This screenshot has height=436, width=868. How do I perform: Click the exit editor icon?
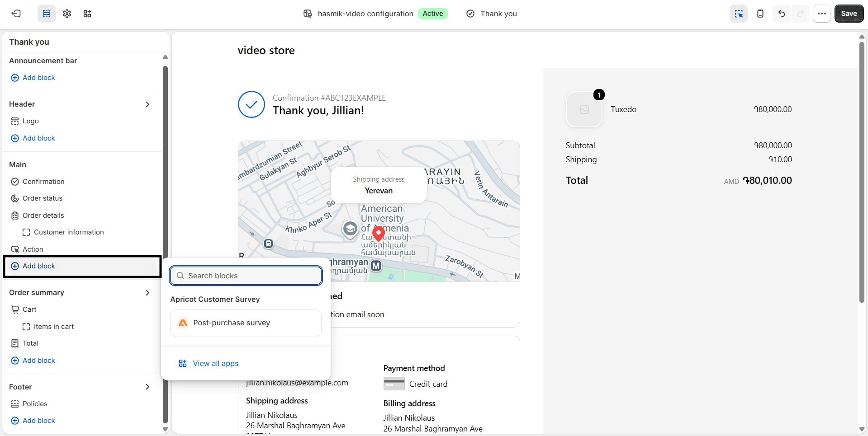point(16,14)
